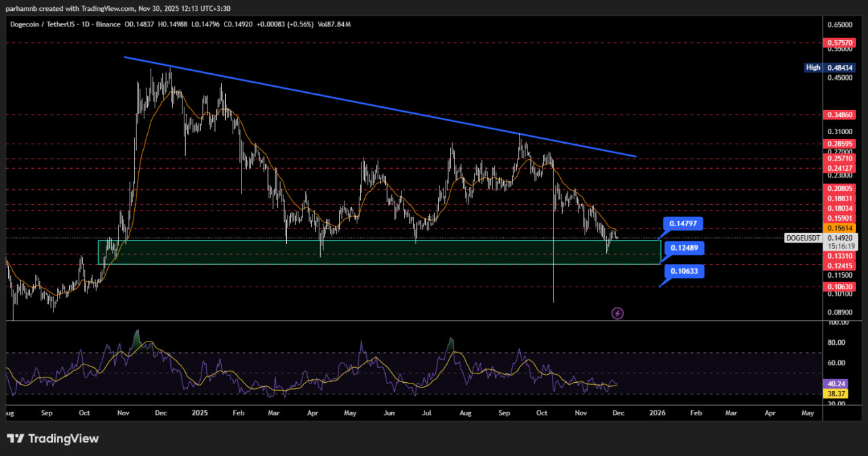The height and width of the screenshot is (456, 868).
Task: Click the 2026 label on time axis
Action: pyautogui.click(x=656, y=412)
